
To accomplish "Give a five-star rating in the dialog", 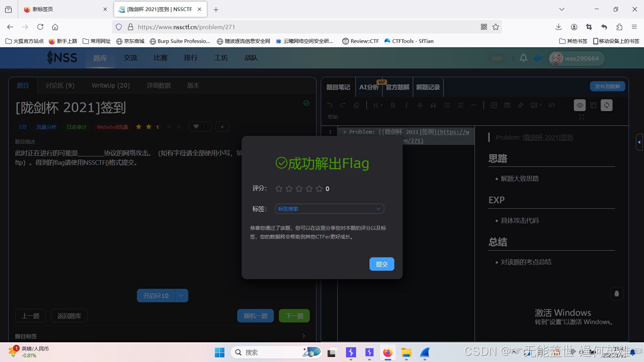I will pos(319,189).
